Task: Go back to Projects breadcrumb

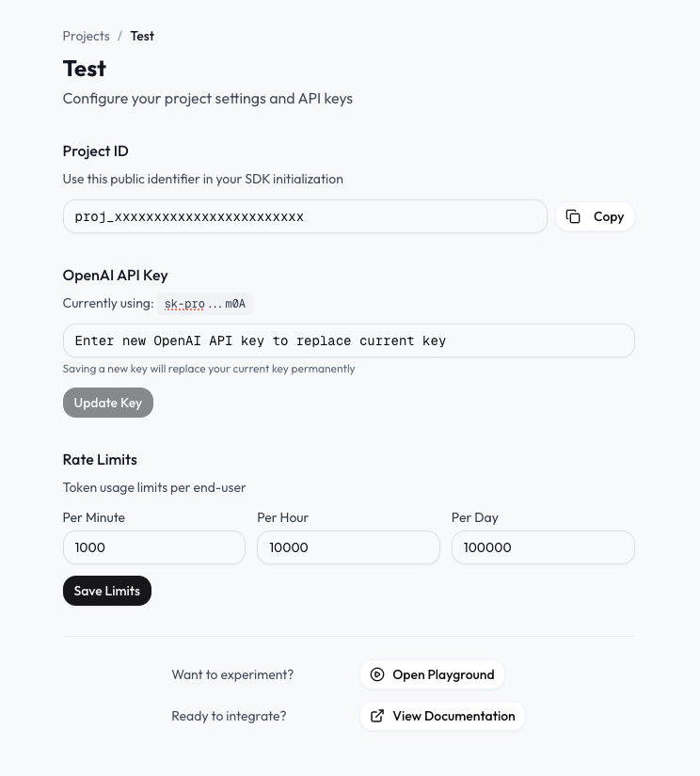Action: pyautogui.click(x=87, y=36)
